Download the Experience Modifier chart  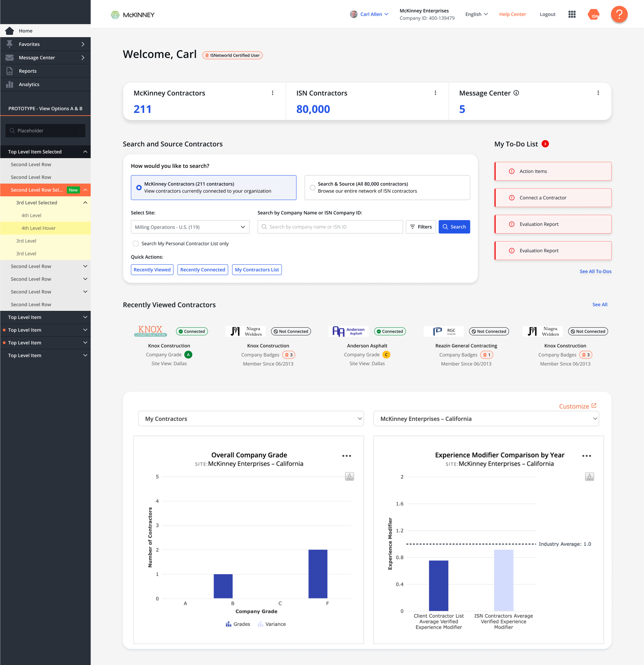[590, 476]
